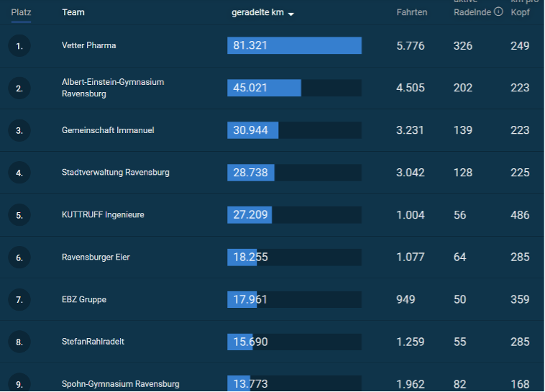Open team Gemeinschaft Immanuel
The height and width of the screenshot is (392, 545).
point(108,130)
